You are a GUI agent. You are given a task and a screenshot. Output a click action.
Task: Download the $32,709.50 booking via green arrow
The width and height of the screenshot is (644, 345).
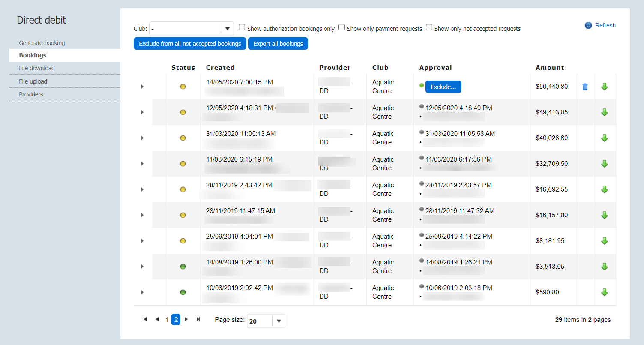(605, 164)
